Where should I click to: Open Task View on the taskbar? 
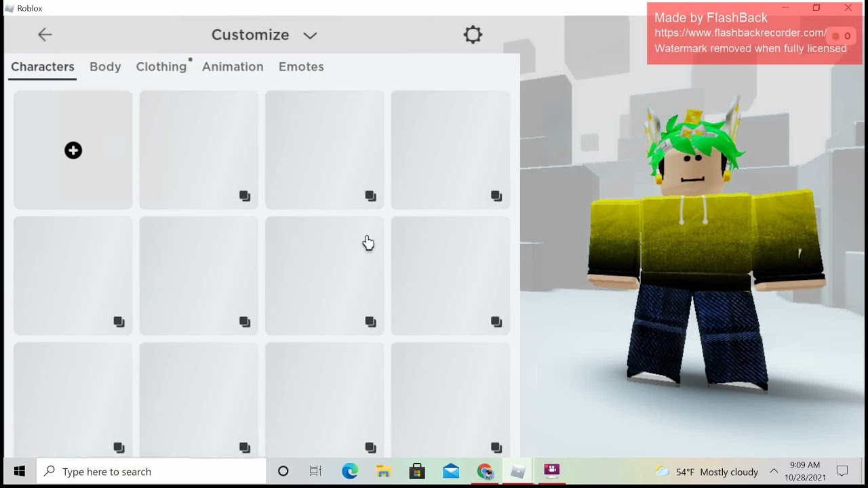316,471
